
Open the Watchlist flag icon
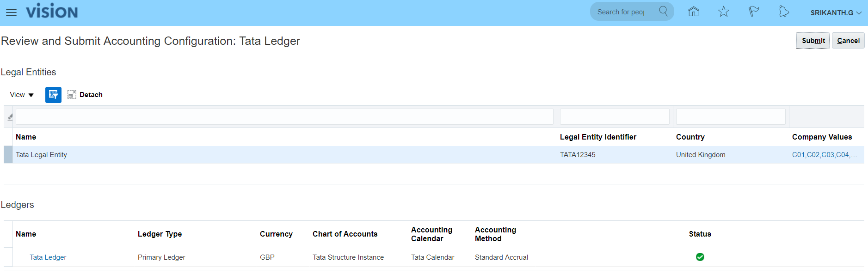pos(754,12)
